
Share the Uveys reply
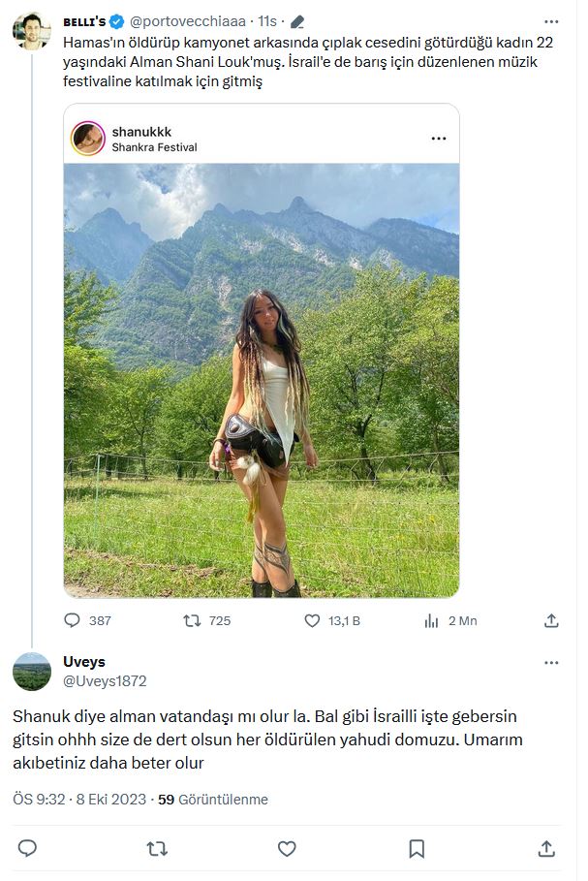click(x=546, y=848)
